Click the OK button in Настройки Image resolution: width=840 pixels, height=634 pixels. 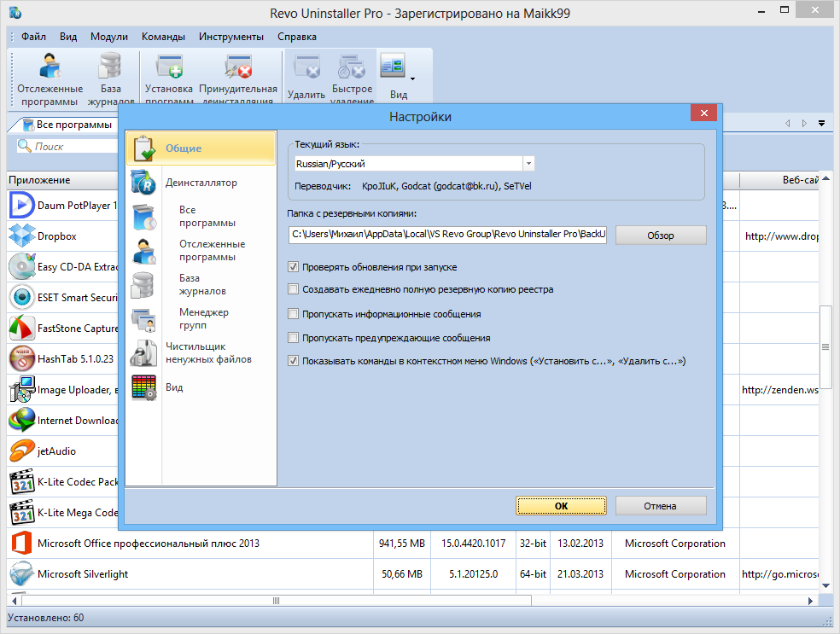pos(561,506)
